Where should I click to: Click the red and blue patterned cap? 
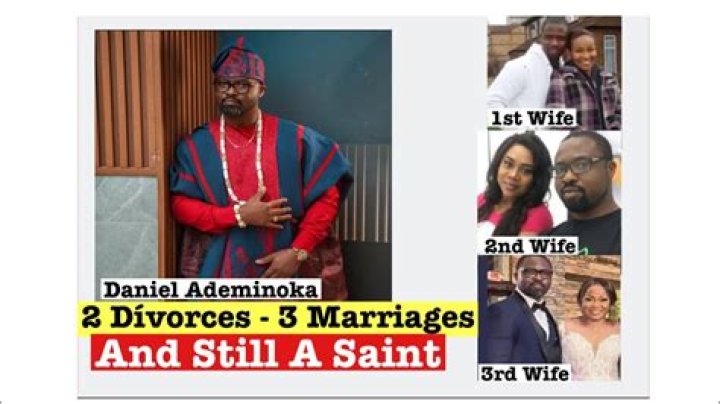tap(238, 61)
